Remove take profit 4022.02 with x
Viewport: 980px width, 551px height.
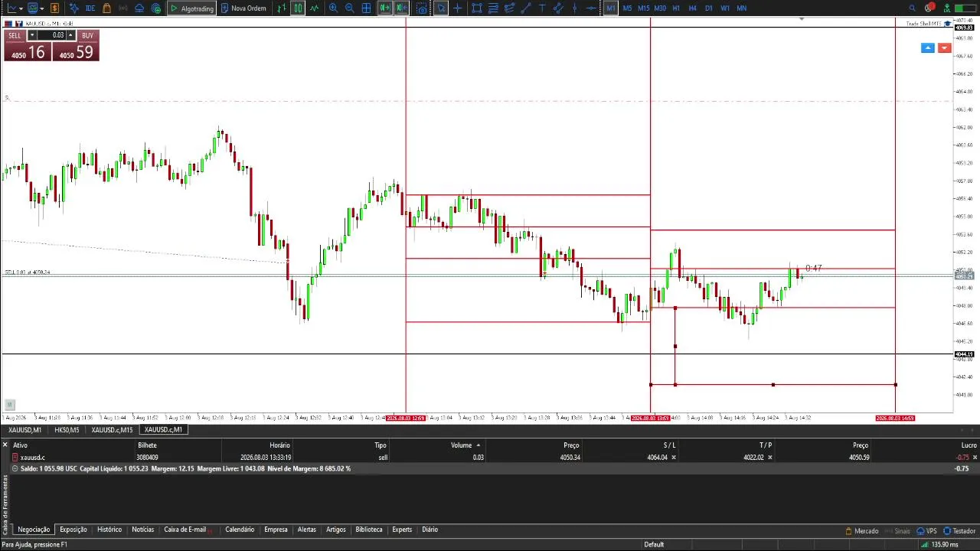[770, 458]
